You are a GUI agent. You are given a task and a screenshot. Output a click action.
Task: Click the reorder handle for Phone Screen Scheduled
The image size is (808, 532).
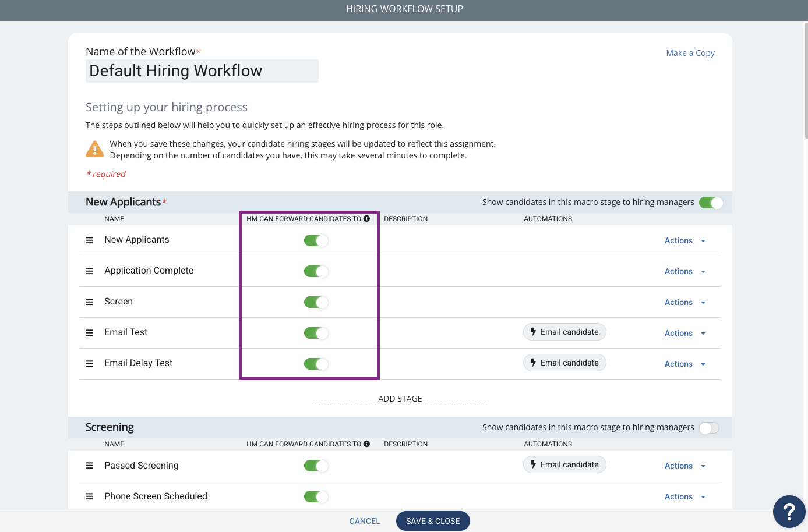[89, 496]
